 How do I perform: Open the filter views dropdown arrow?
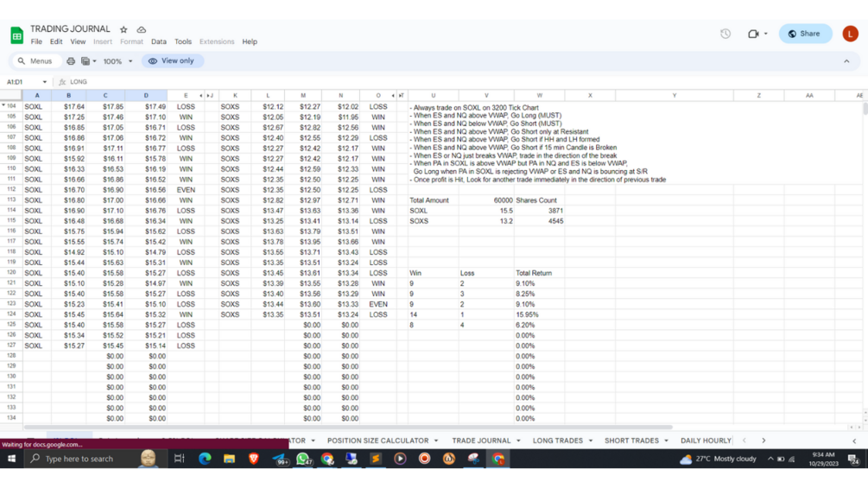tap(95, 60)
